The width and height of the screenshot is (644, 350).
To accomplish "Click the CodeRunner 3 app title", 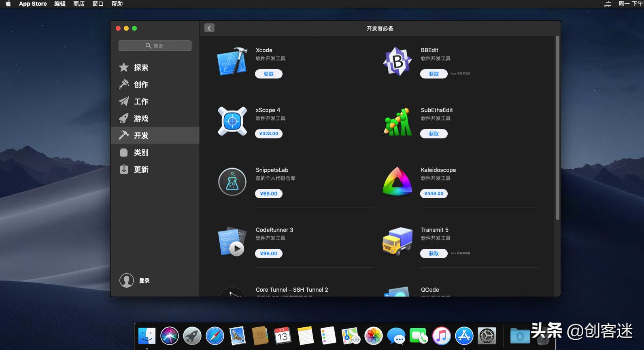I will pos(274,230).
